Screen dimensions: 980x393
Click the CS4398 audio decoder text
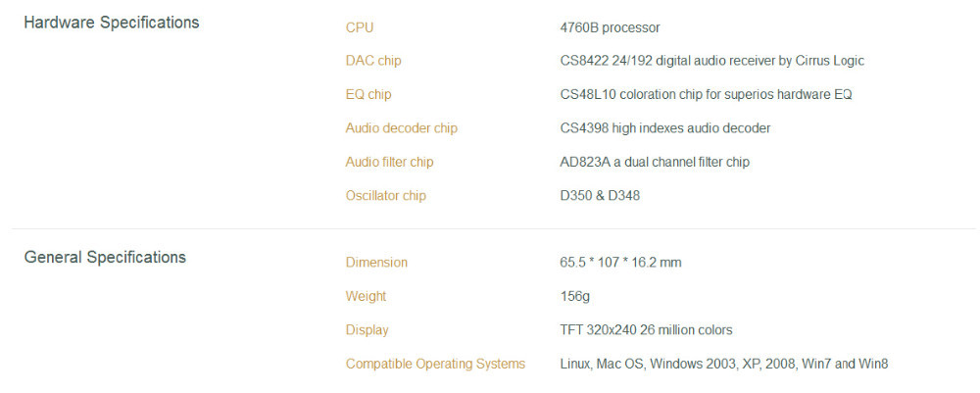coord(665,128)
